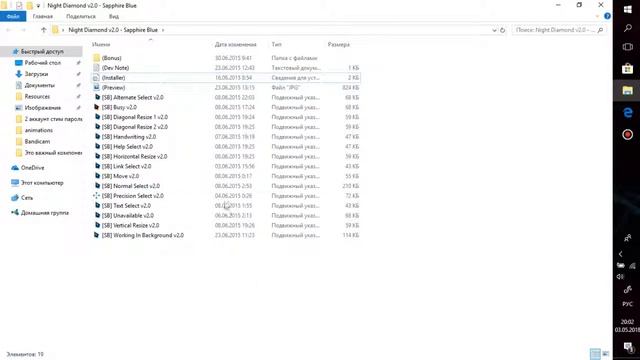Screen dimensions: 640x360
Task: Open OneDrive in navigation pane
Action: coord(32,168)
